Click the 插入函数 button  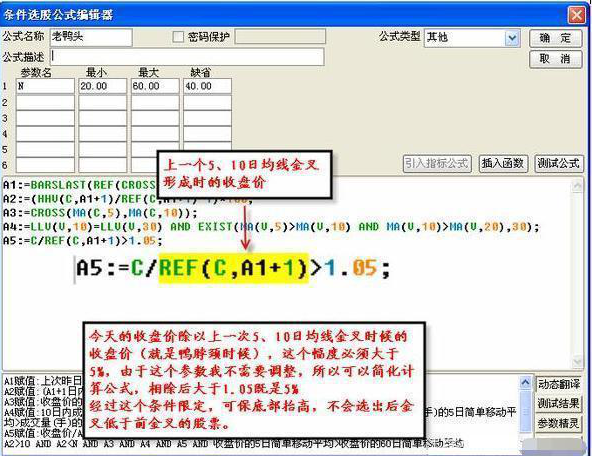click(503, 163)
